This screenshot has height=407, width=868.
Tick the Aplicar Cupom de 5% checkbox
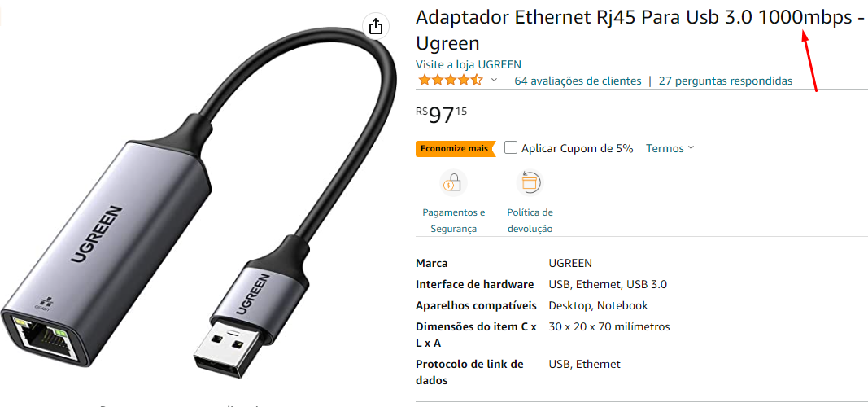pos(511,147)
